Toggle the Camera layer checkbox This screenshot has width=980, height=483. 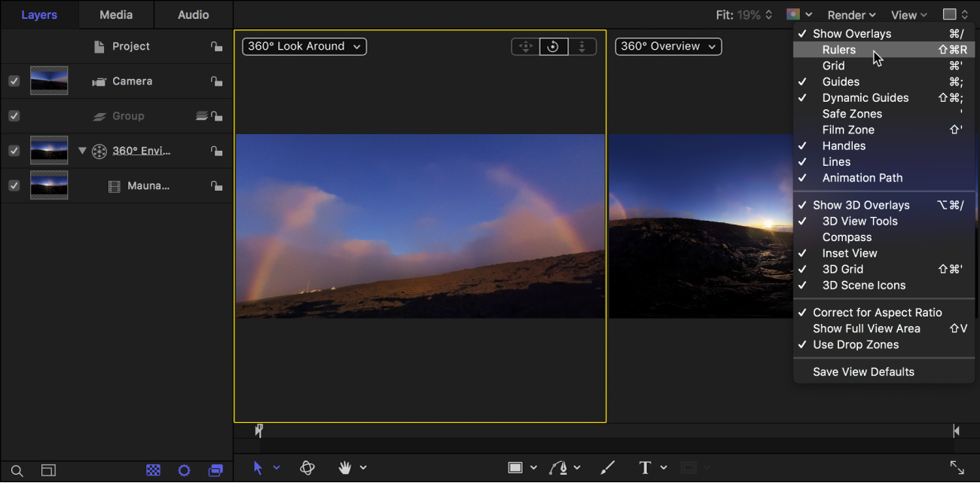coord(14,81)
